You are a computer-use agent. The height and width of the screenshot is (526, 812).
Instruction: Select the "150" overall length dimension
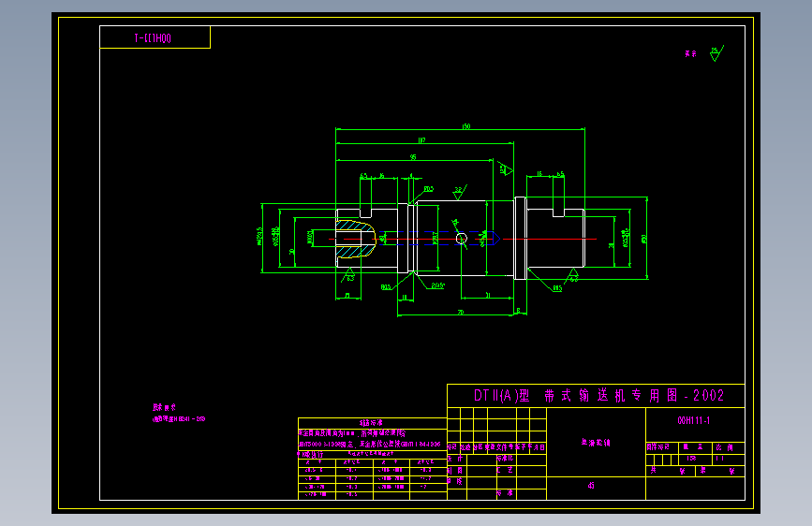(466, 126)
